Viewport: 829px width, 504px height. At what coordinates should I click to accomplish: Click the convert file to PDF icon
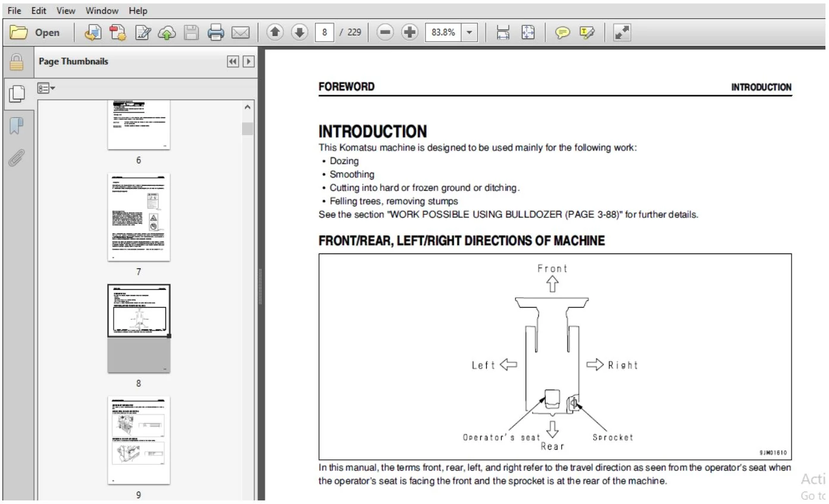92,33
